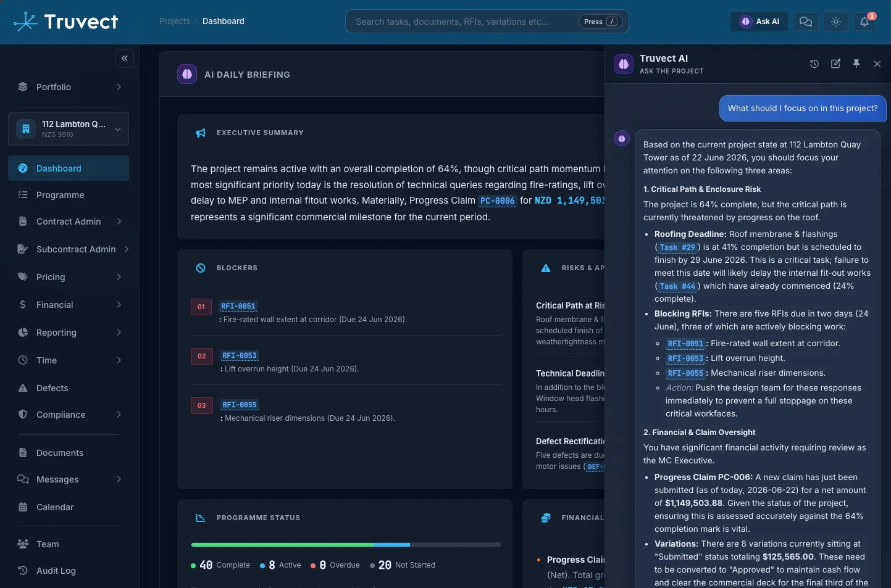Open Audit Log in the sidebar
This screenshot has width=891, height=588.
[69, 571]
